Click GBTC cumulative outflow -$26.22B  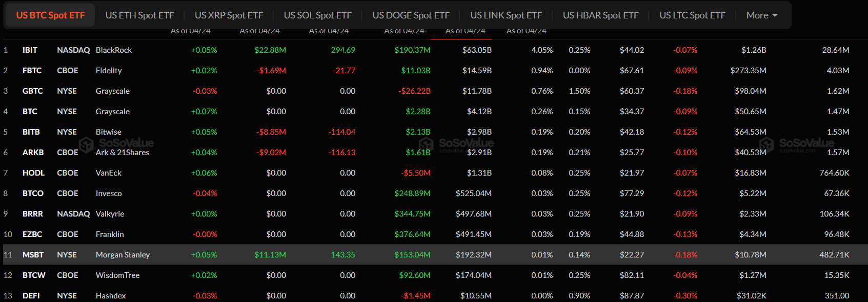414,91
